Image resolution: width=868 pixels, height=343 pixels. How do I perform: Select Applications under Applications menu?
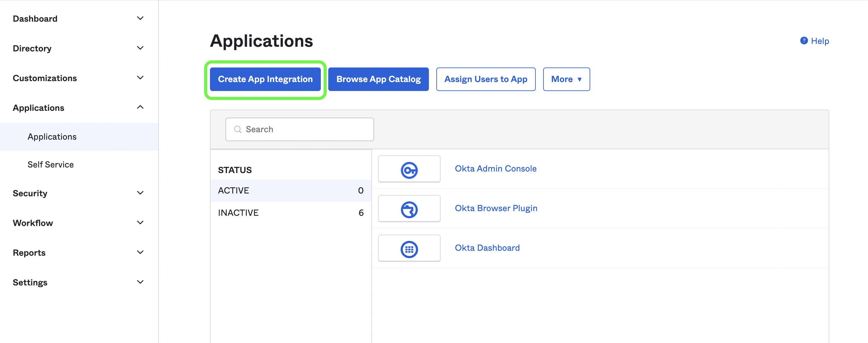(52, 136)
